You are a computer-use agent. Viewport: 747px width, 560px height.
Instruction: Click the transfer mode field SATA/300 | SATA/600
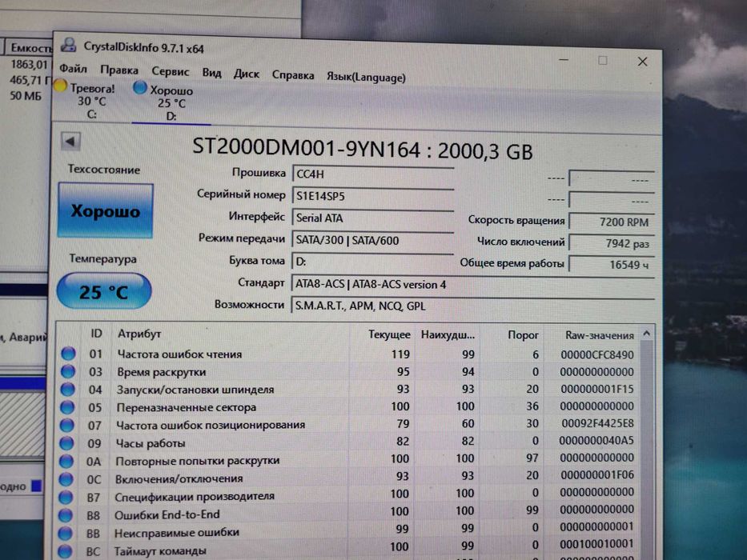point(372,241)
